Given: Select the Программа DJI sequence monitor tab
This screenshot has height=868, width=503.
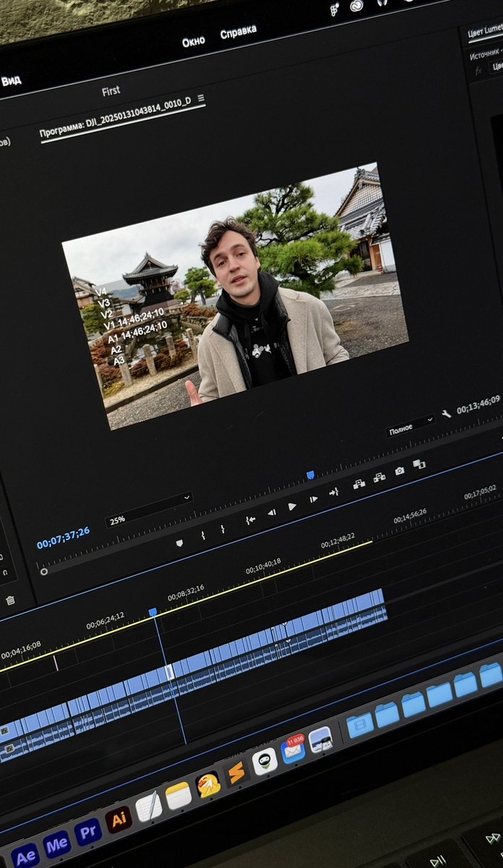Looking at the screenshot, I should [116, 118].
